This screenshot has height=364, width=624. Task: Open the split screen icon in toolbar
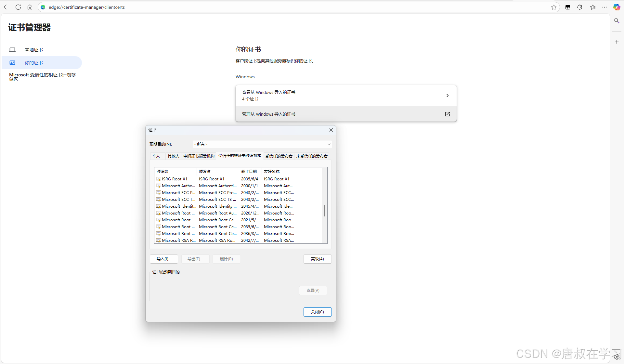(x=568, y=7)
